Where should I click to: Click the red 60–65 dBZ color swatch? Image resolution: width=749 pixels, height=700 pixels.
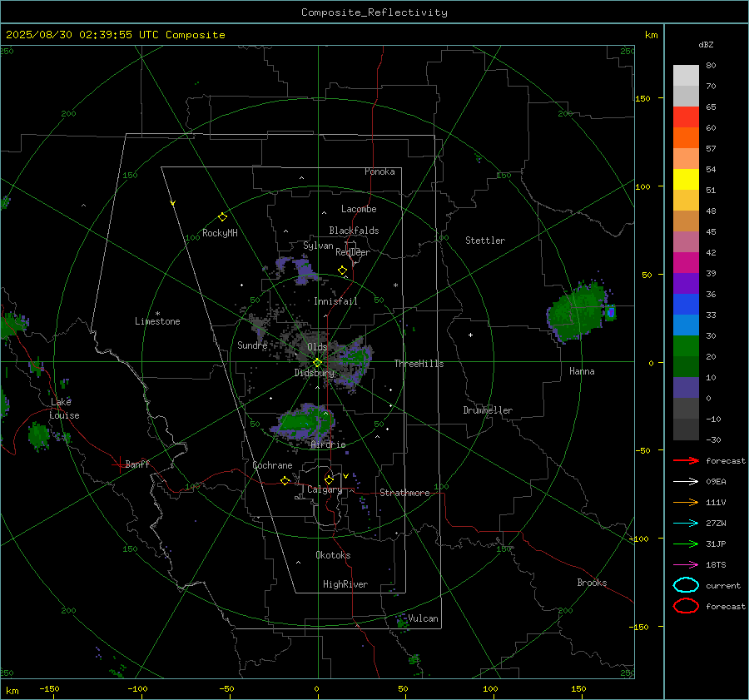686,117
